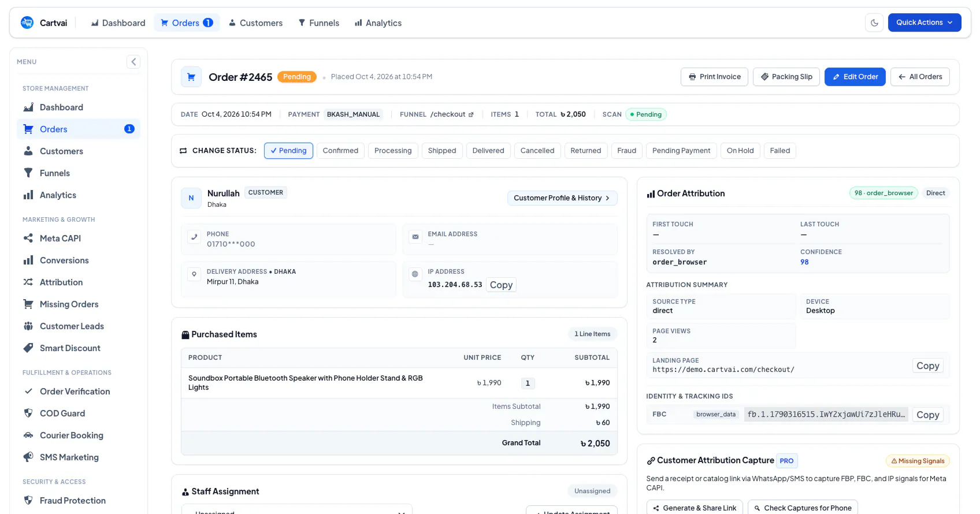The image size is (980, 514).
Task: Open SMS Marketing in the sidebar
Action: 79,457
